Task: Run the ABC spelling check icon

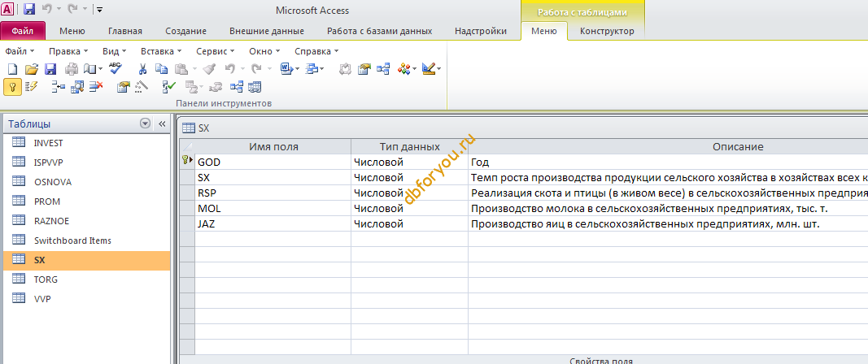Action: (116, 68)
